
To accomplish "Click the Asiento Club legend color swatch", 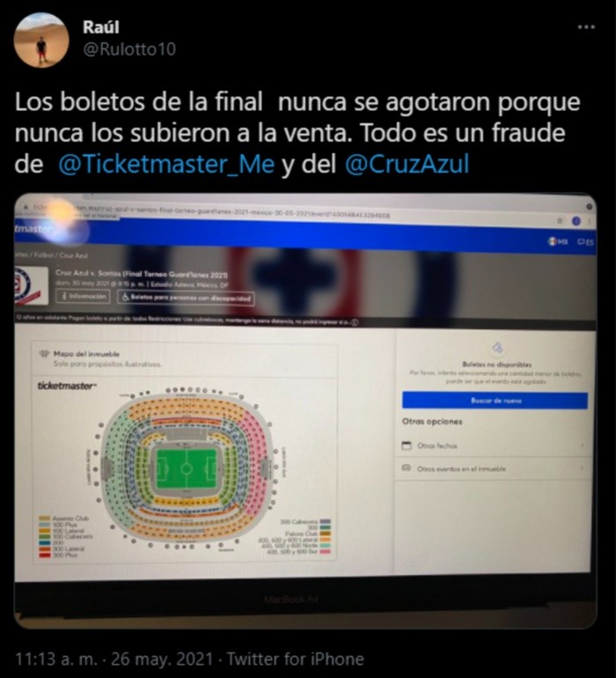I will tap(45, 518).
